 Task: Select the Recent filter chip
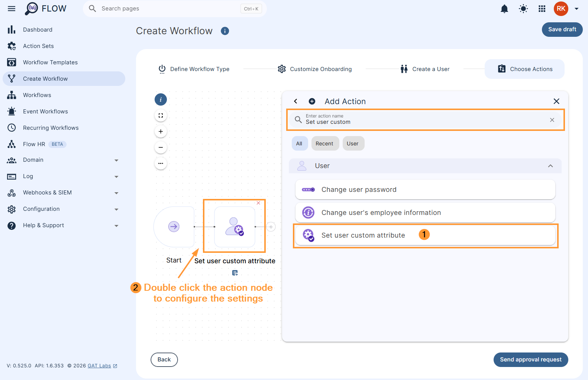pyautogui.click(x=325, y=144)
